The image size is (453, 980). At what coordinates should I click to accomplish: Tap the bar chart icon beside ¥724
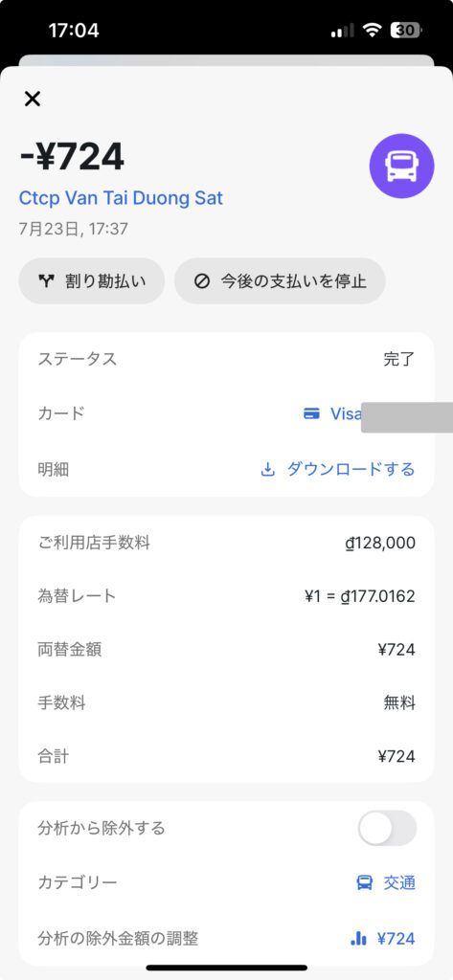[358, 938]
